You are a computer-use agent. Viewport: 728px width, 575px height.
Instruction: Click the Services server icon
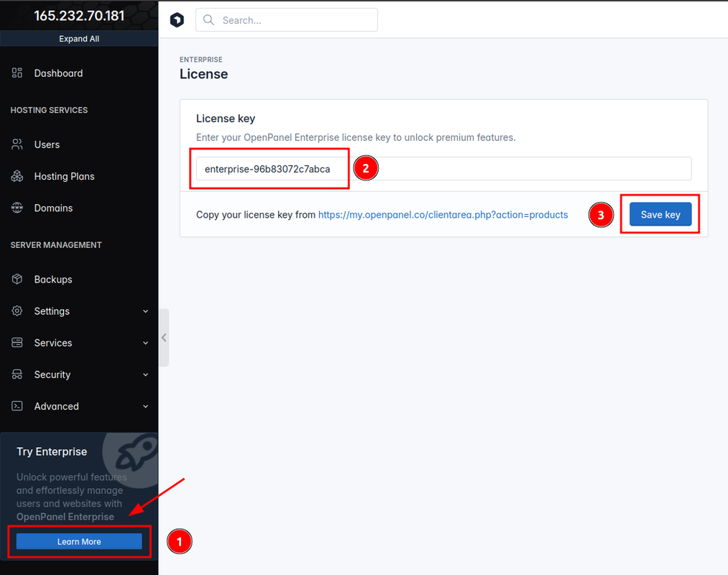click(x=17, y=343)
